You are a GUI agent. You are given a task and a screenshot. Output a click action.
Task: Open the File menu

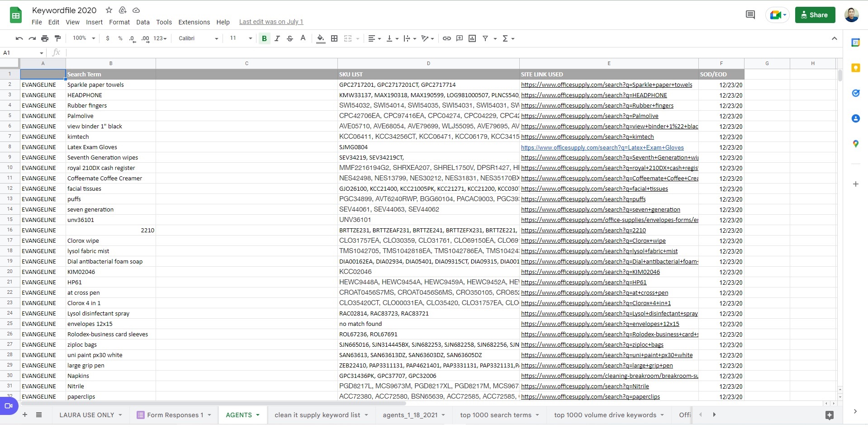37,22
